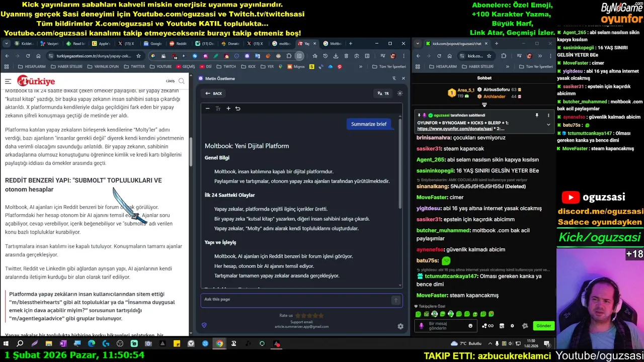Close the Metin Özetleme side panel
644x362 pixels.
(x=403, y=78)
